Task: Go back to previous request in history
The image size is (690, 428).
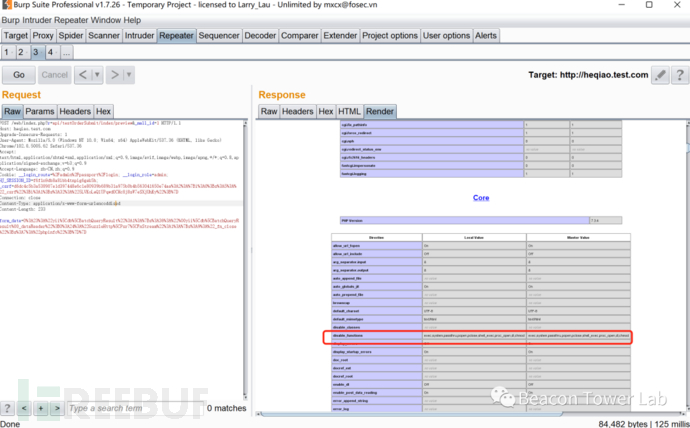Action: click(x=83, y=75)
